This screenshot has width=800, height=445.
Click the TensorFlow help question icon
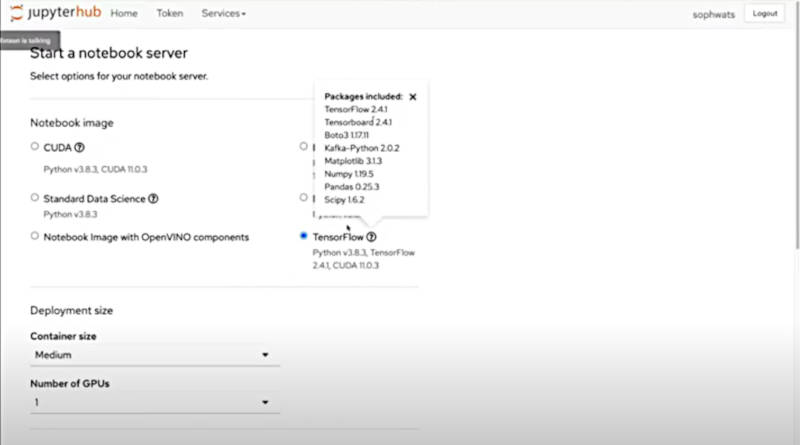tap(371, 237)
